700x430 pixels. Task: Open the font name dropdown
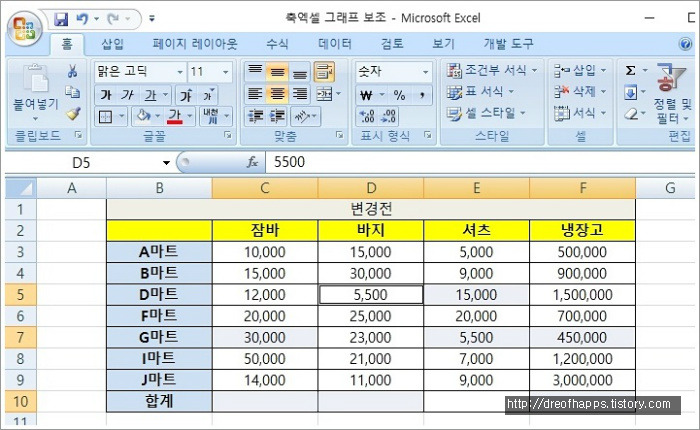[x=180, y=72]
